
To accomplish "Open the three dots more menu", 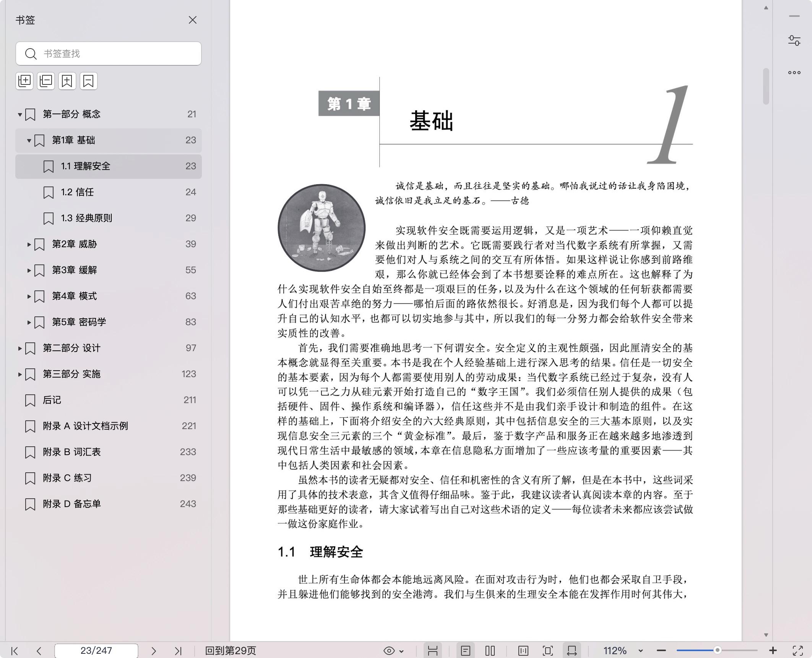I will click(x=794, y=73).
